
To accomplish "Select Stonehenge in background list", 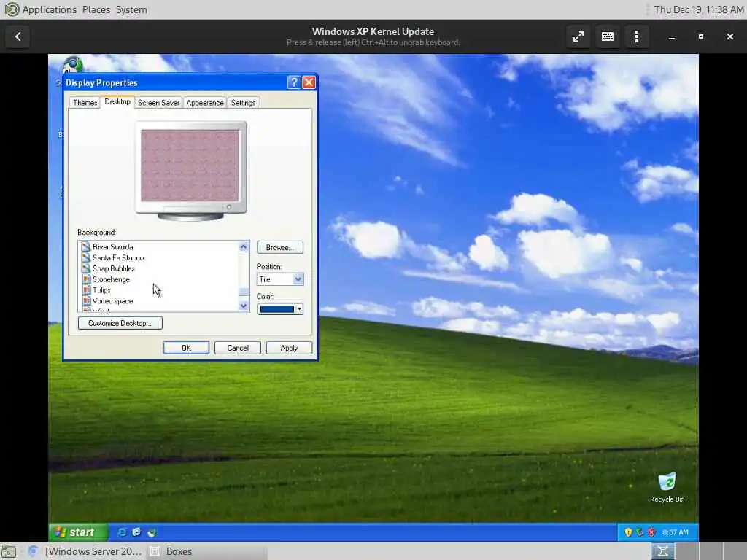I will click(x=111, y=279).
